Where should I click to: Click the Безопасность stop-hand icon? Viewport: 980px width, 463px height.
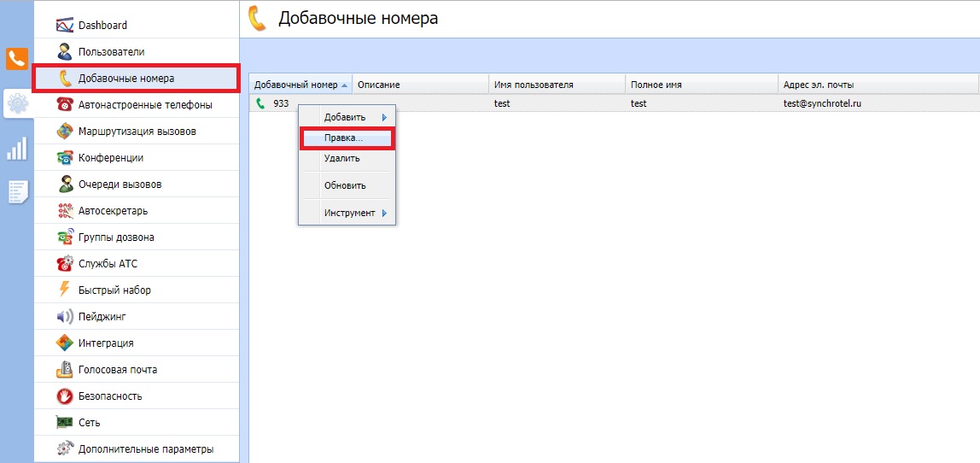65,396
